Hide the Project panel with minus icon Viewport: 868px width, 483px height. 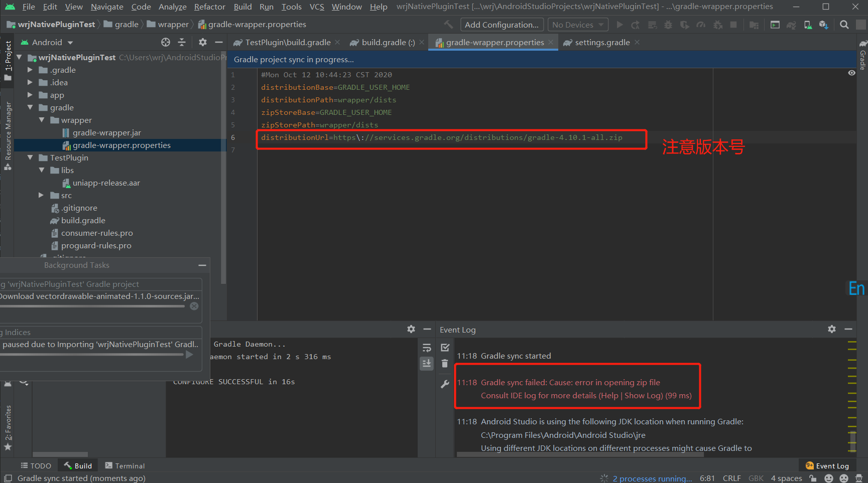click(218, 42)
